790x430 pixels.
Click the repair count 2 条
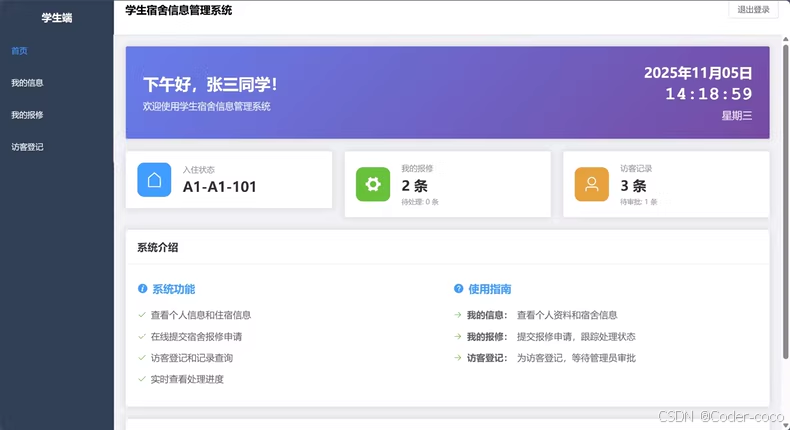pos(415,186)
